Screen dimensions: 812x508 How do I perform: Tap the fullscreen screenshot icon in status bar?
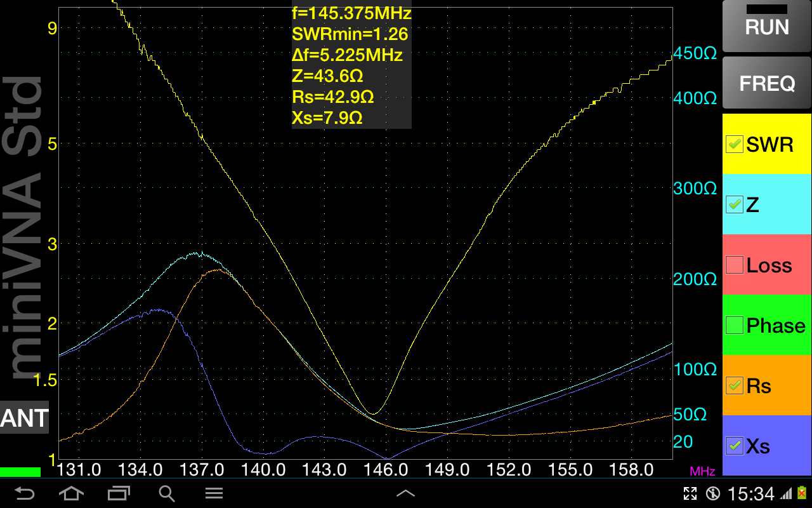(690, 493)
